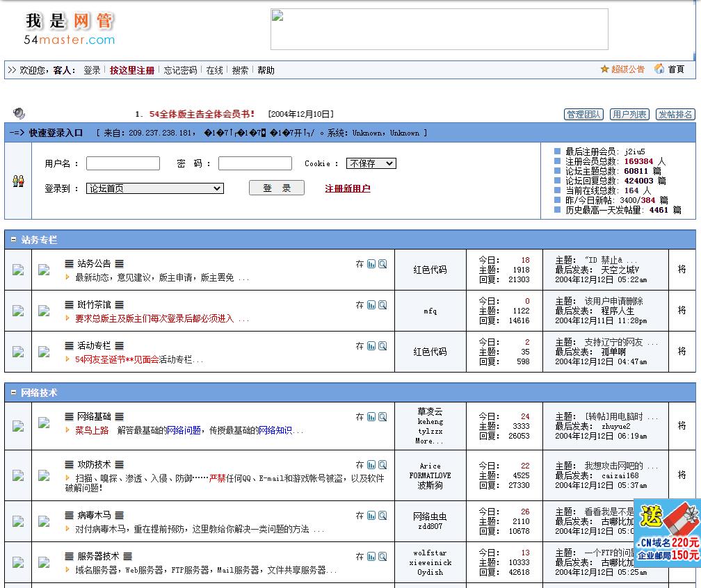Click the home icon beside 首页

pyautogui.click(x=659, y=70)
